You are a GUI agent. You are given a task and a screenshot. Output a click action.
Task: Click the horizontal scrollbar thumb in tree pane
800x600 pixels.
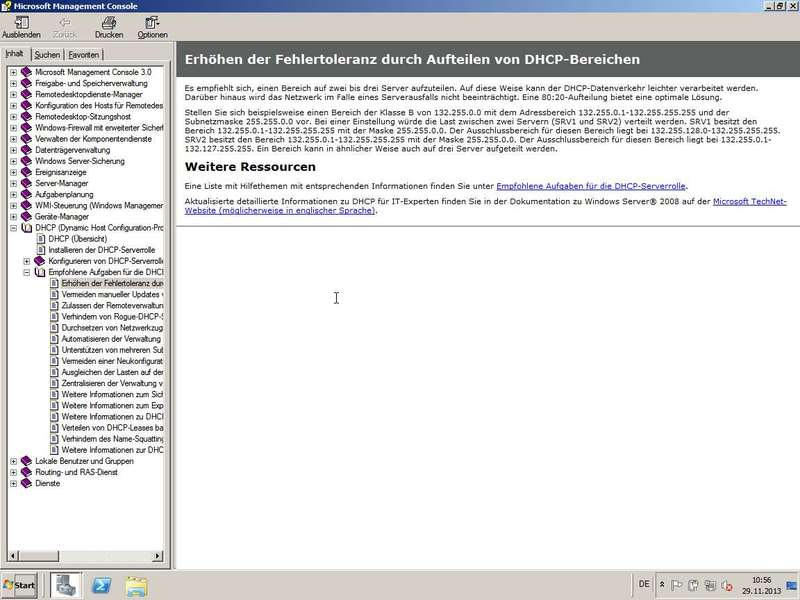pyautogui.click(x=39, y=556)
